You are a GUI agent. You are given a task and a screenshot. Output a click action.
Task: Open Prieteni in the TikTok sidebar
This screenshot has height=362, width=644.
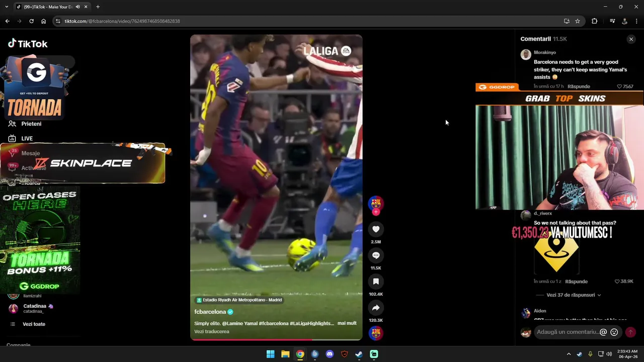point(31,124)
